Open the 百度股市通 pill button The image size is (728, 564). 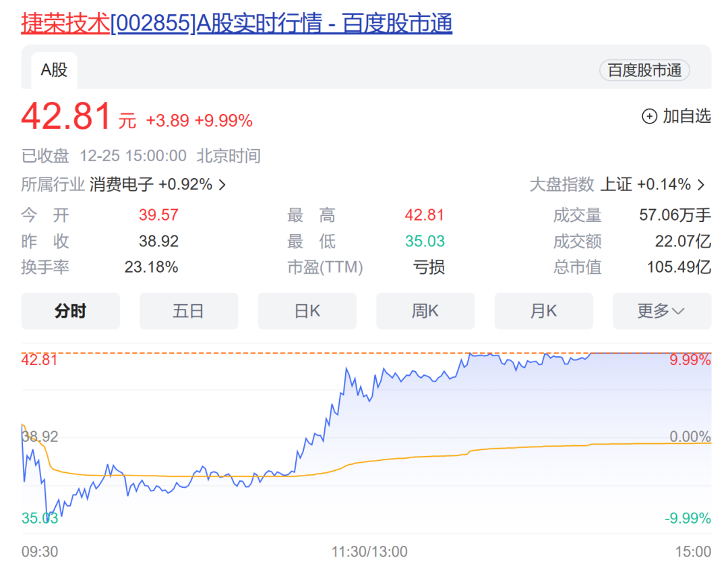(x=644, y=70)
